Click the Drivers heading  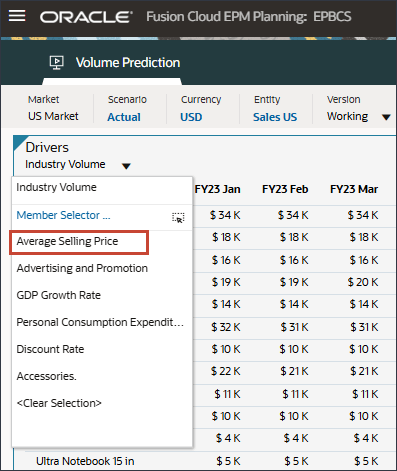coord(47,147)
